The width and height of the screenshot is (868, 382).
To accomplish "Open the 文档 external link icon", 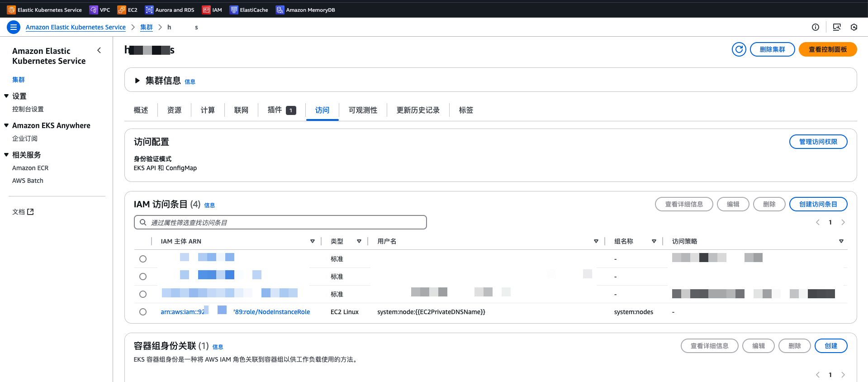I will pos(30,212).
